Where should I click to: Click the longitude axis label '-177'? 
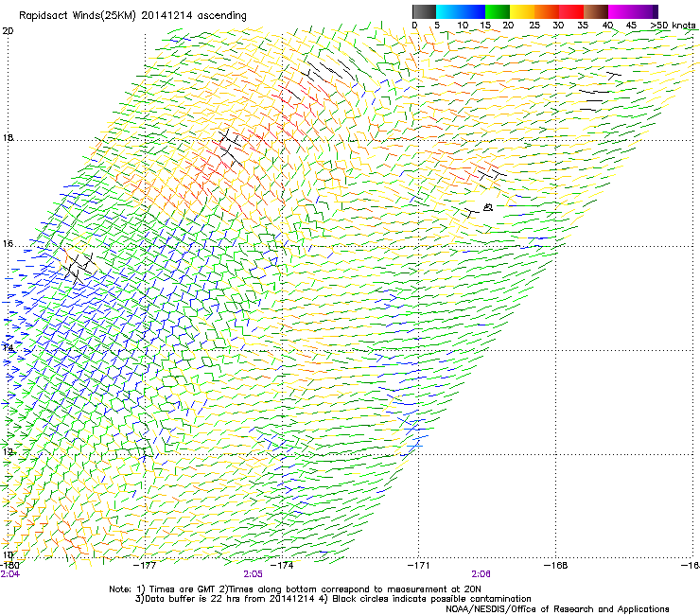[145, 566]
